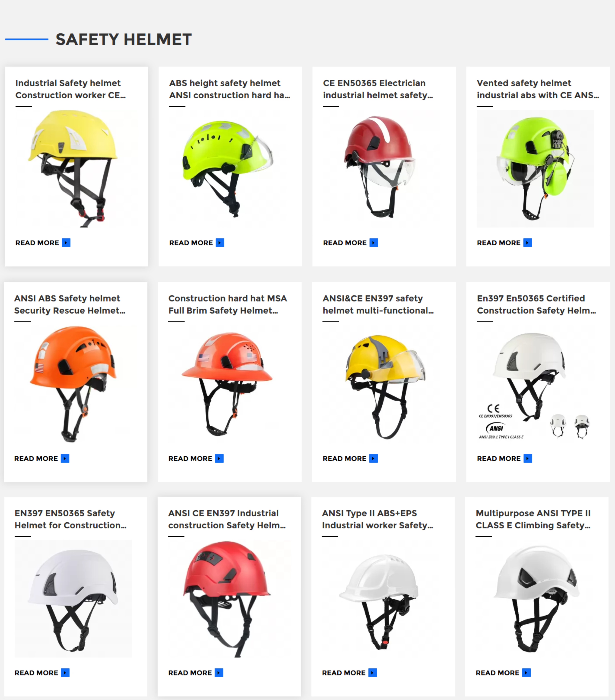Click blue arrow icon under orange Security Rescue Helmet
The width and height of the screenshot is (615, 700).
click(x=65, y=458)
